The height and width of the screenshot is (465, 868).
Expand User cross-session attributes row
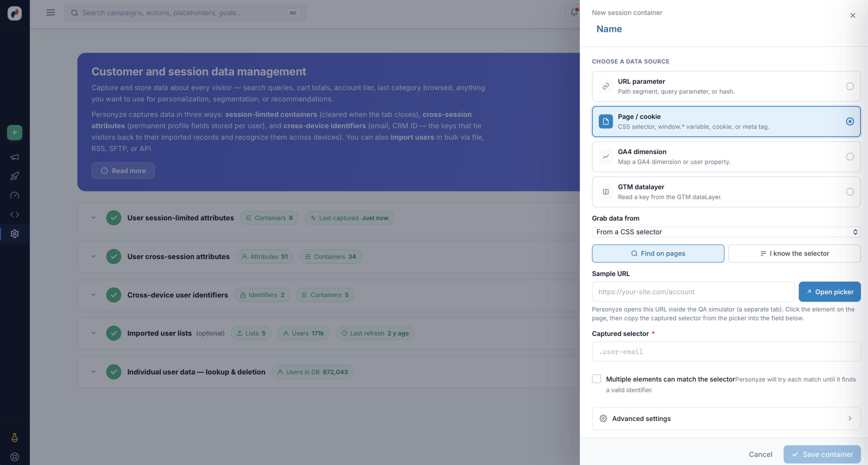pyautogui.click(x=94, y=257)
